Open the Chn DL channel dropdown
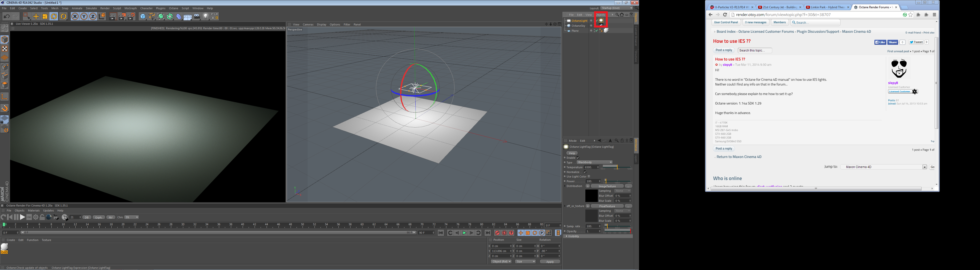This screenshot has width=980, height=270. click(x=132, y=217)
